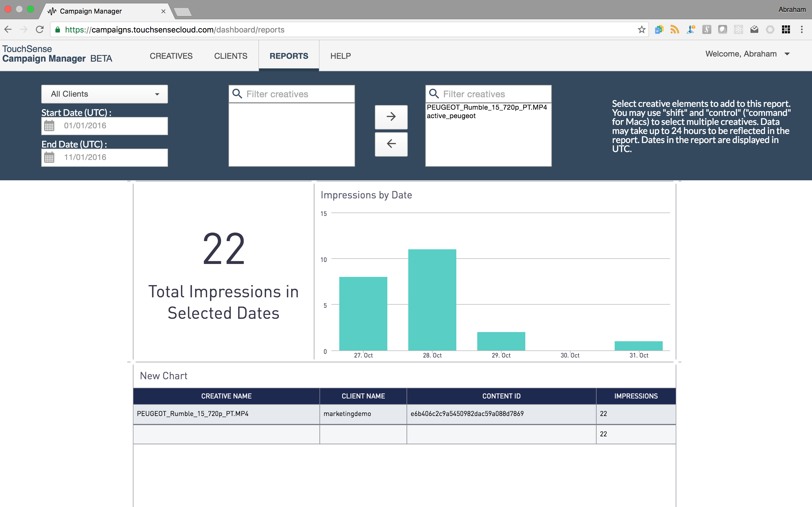812x507 pixels.
Task: Go to the HELP tab
Action: 340,56
